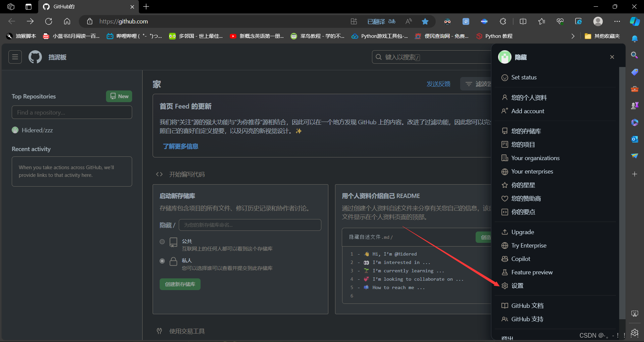The width and height of the screenshot is (644, 342).
Task: Open browser settings and more menu
Action: tap(617, 21)
